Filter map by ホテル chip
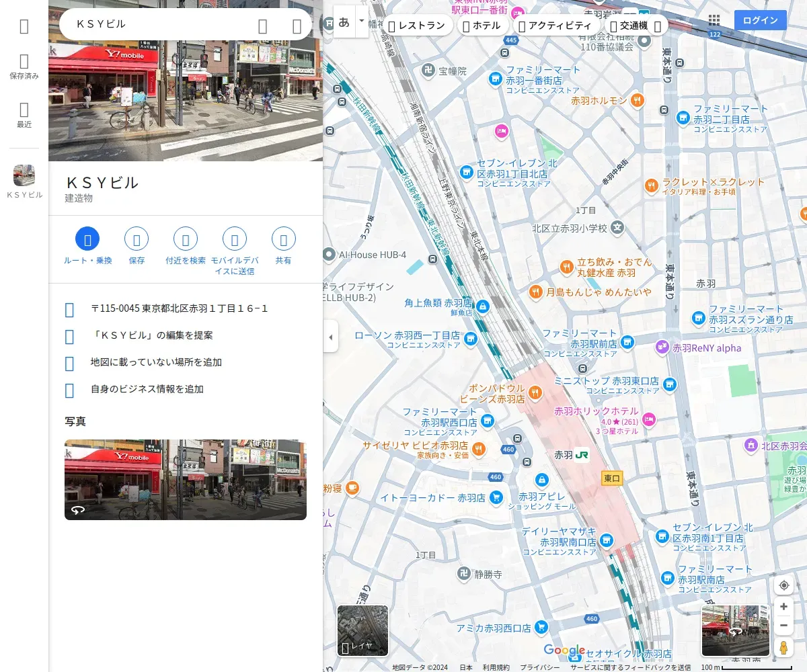 482,26
